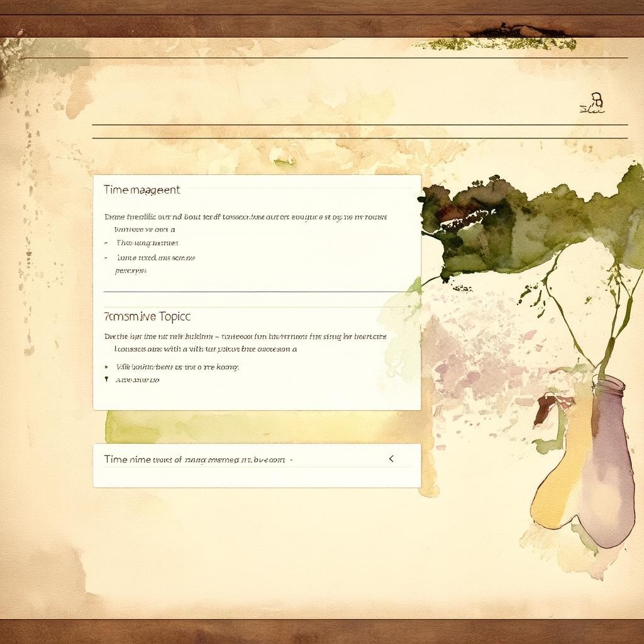Click the 'Vife bouttn' bulleted list entry
The image size is (644, 644).
tap(177, 367)
